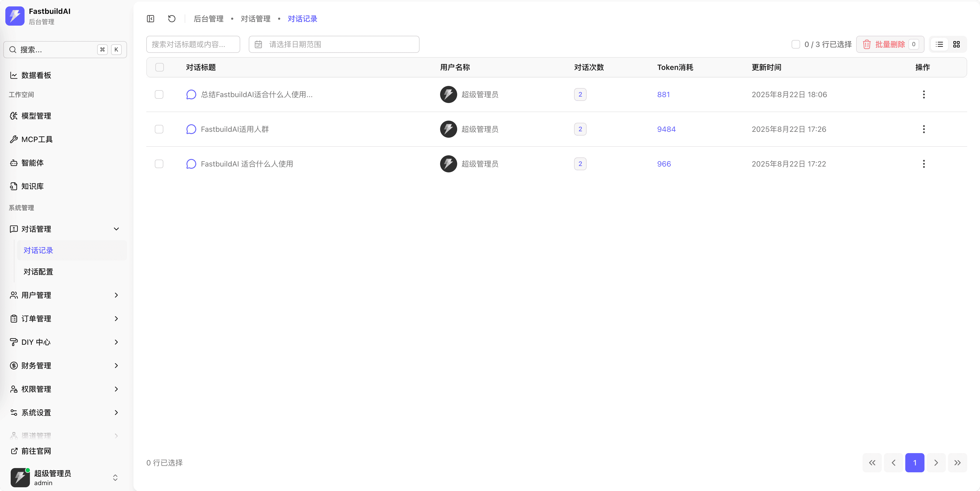Check the select-all checkbox in table header
This screenshot has height=491, width=980.
(x=159, y=67)
